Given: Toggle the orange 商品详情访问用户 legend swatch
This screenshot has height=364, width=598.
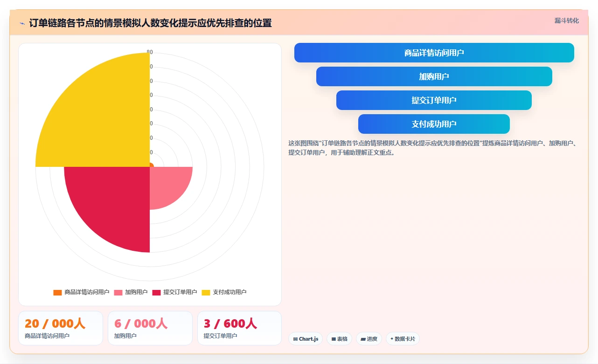Looking at the screenshot, I should (57, 292).
